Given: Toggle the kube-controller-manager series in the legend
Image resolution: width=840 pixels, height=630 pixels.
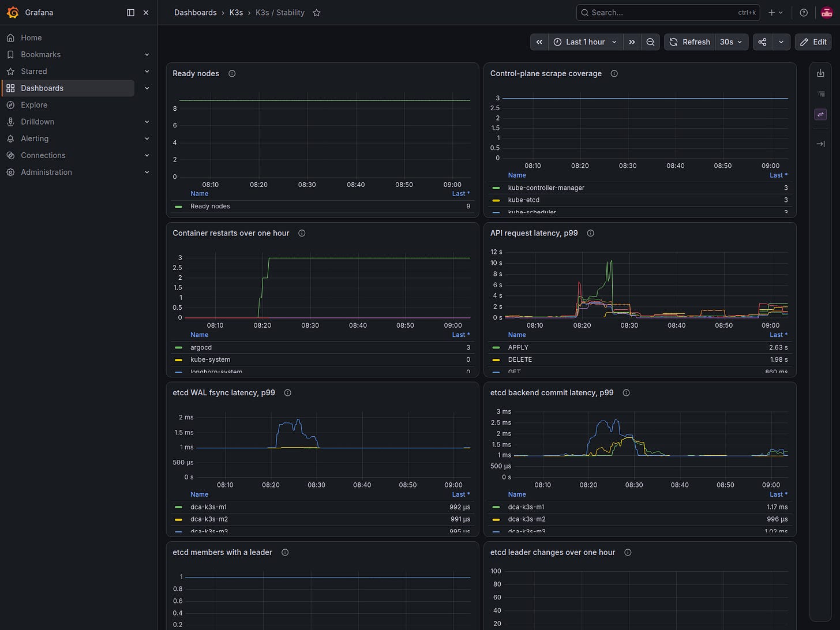Looking at the screenshot, I should [x=546, y=188].
